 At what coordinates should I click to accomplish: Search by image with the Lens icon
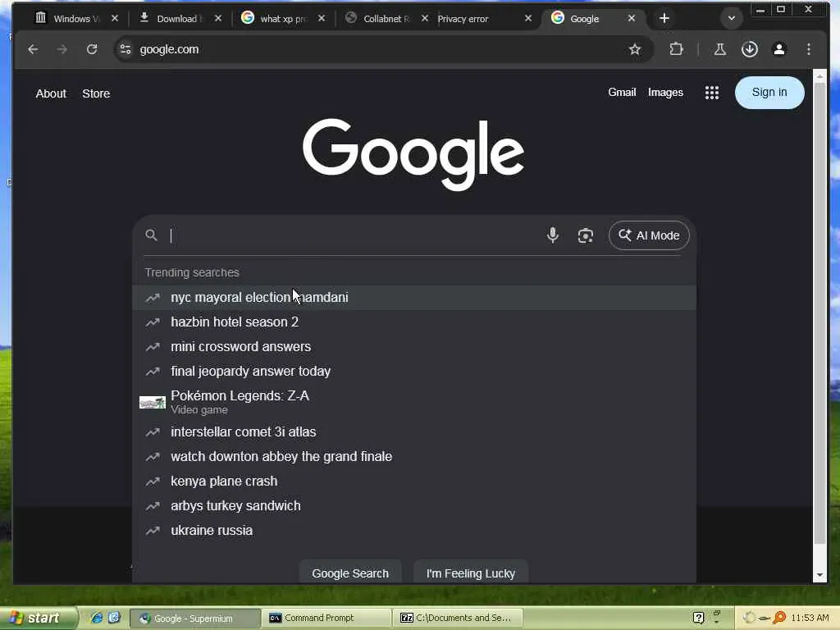pos(586,235)
